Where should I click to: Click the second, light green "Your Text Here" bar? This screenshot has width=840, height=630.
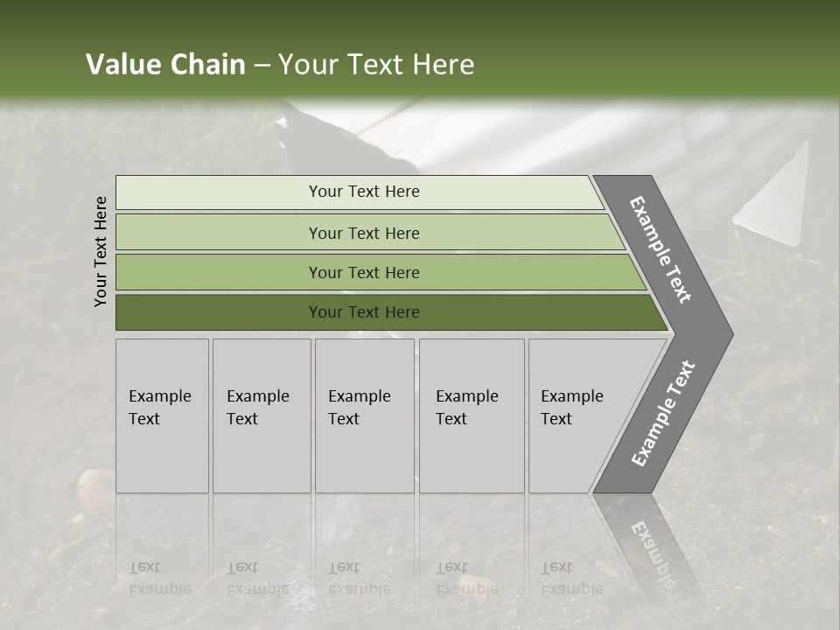pyautogui.click(x=363, y=233)
